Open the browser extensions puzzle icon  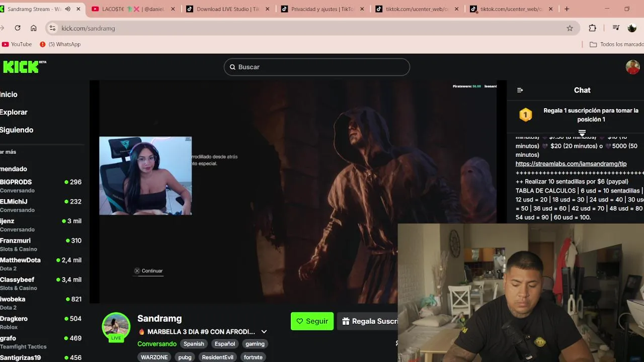tap(592, 28)
